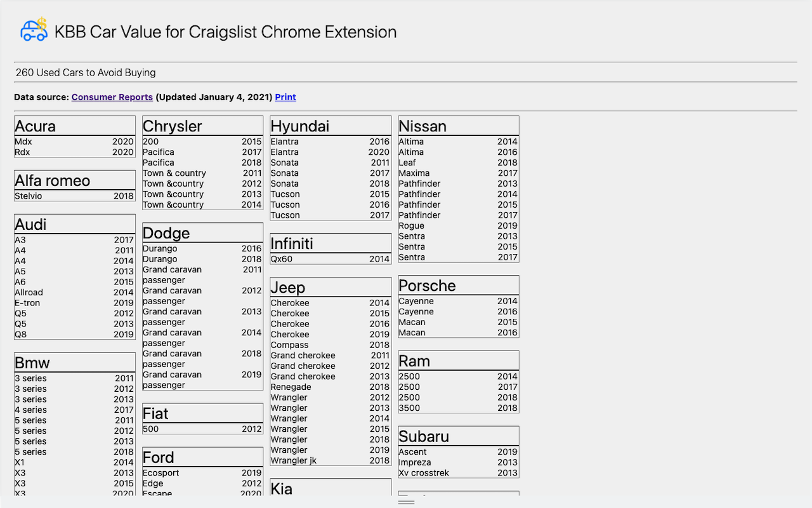Select the 4 series 2017 row
Viewport: 812px width, 508px height.
coord(75,410)
